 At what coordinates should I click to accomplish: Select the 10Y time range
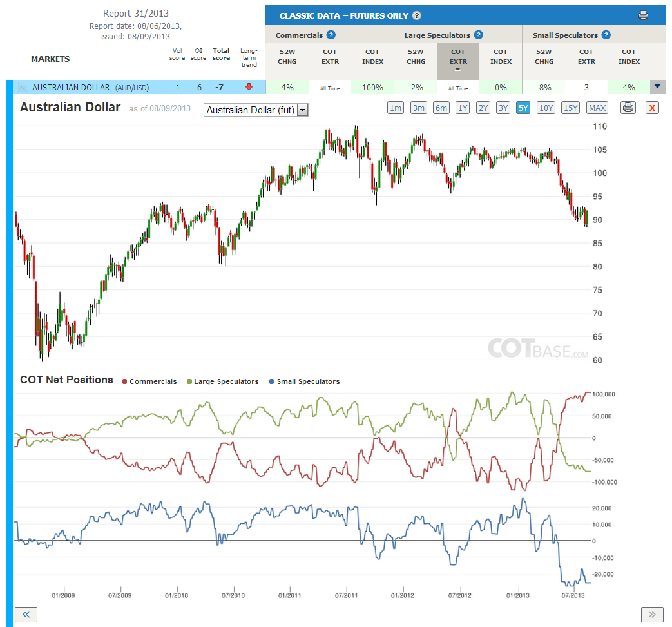546,108
